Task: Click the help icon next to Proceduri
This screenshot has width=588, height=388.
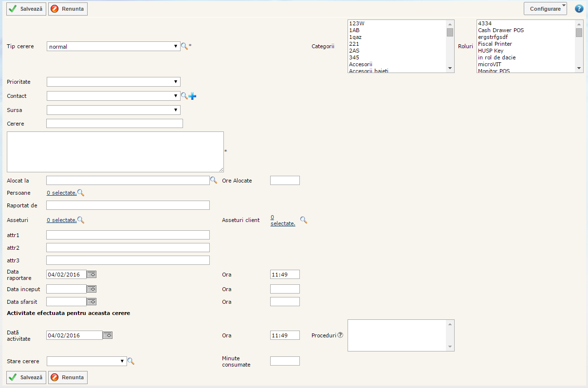Action: click(x=340, y=335)
